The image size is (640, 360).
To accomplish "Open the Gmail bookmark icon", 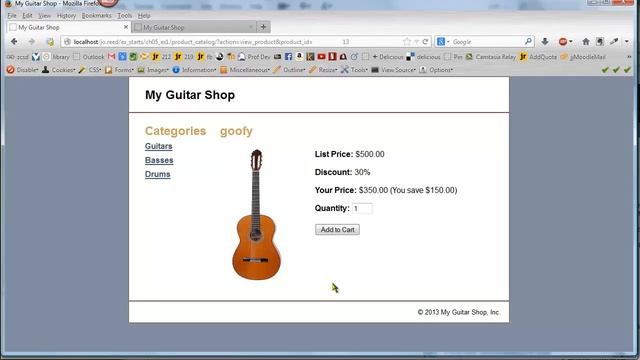I will [x=111, y=57].
